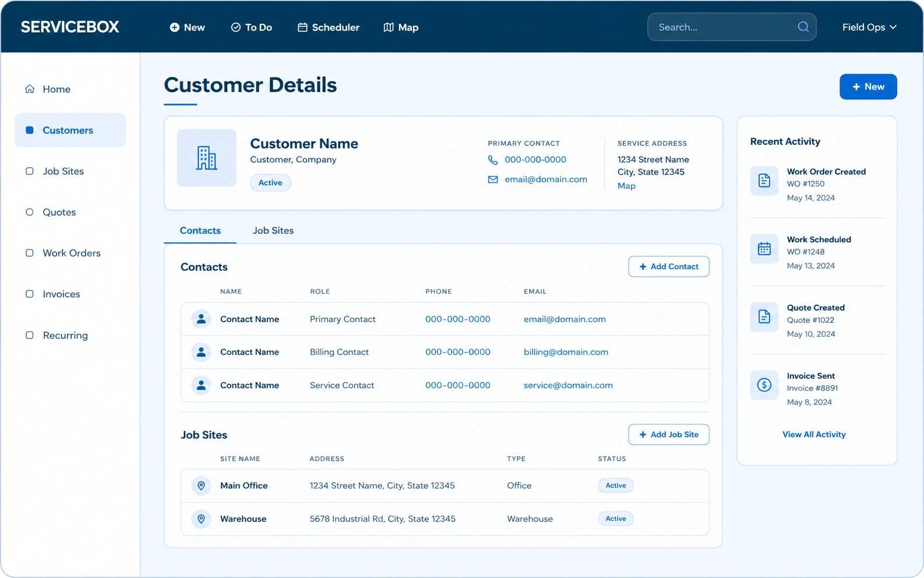This screenshot has width=924, height=578.
Task: Switch to the Contacts tab
Action: (200, 231)
